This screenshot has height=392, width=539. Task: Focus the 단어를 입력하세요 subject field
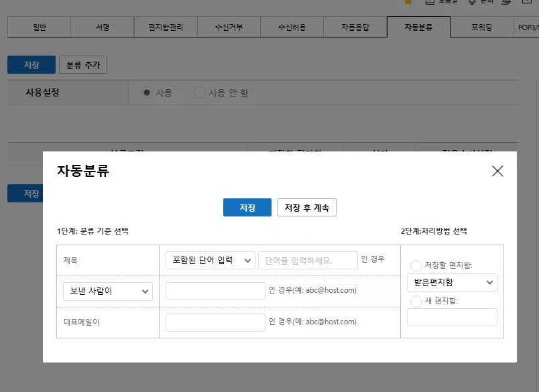coord(308,261)
